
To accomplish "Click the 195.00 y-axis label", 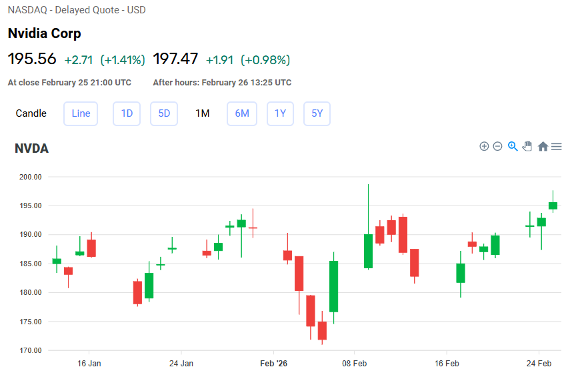I will pos(31,206).
